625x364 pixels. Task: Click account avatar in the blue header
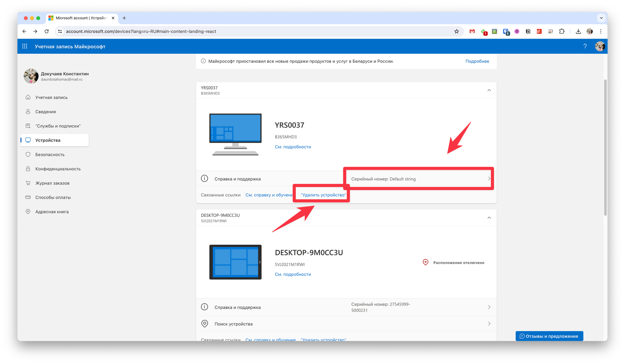click(x=600, y=46)
